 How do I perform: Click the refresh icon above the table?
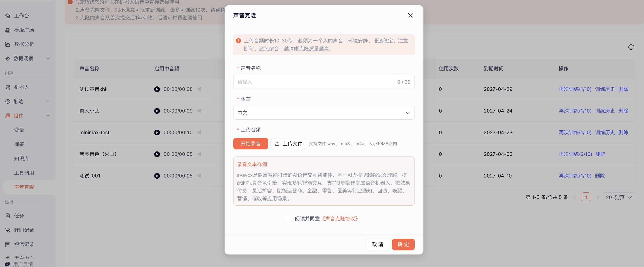click(x=631, y=47)
